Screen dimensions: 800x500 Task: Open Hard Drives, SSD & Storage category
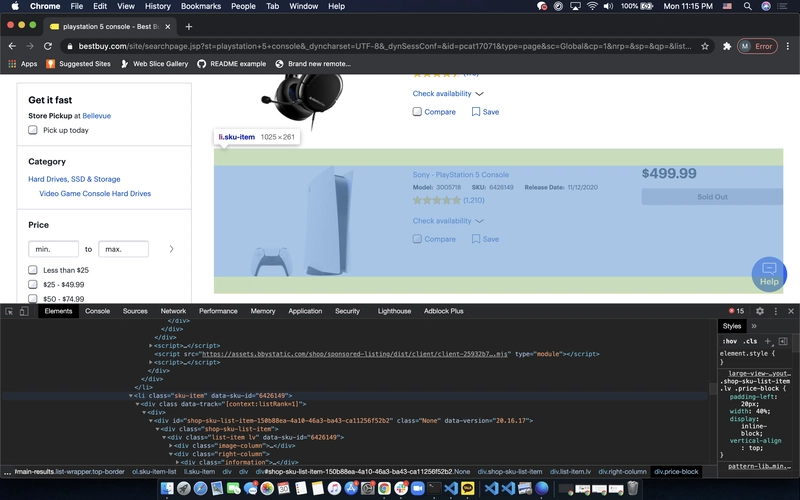click(74, 179)
